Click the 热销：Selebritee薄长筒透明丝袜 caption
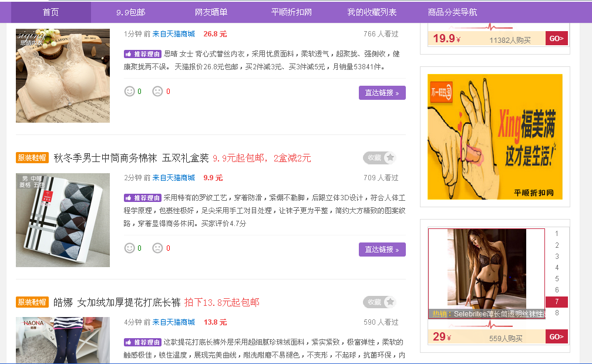The image size is (592, 364). point(488,314)
